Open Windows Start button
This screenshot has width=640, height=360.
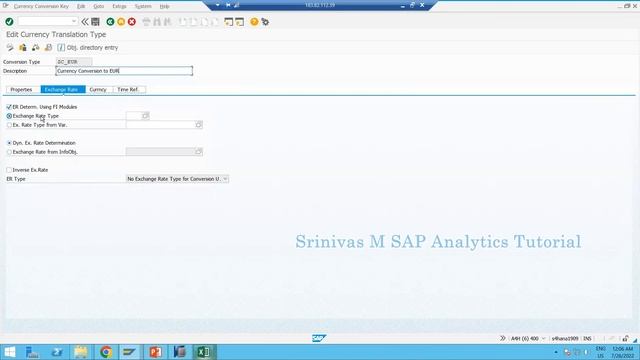click(x=9, y=352)
